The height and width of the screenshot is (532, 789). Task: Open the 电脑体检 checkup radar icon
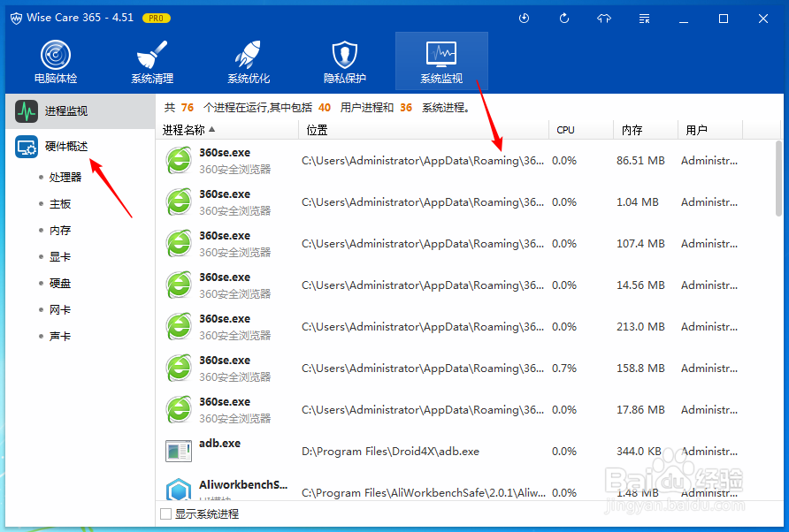(56, 55)
